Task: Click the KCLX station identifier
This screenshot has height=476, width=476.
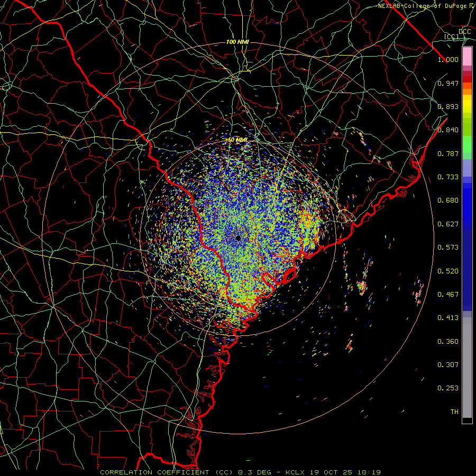Action: click(x=295, y=472)
